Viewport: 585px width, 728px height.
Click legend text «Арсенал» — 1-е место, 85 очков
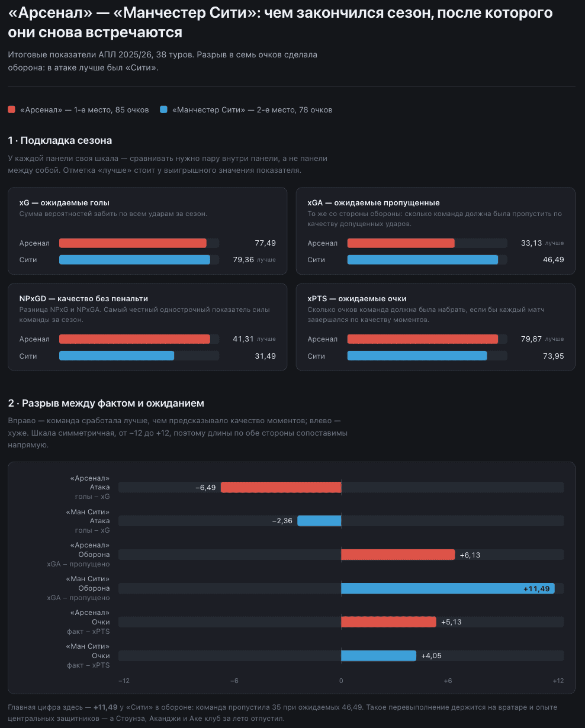85,109
